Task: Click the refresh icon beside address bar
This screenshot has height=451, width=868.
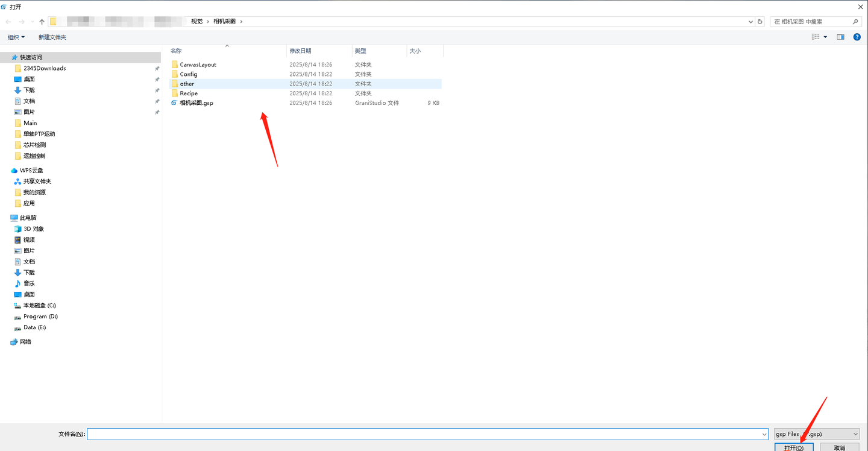Action: [760, 22]
